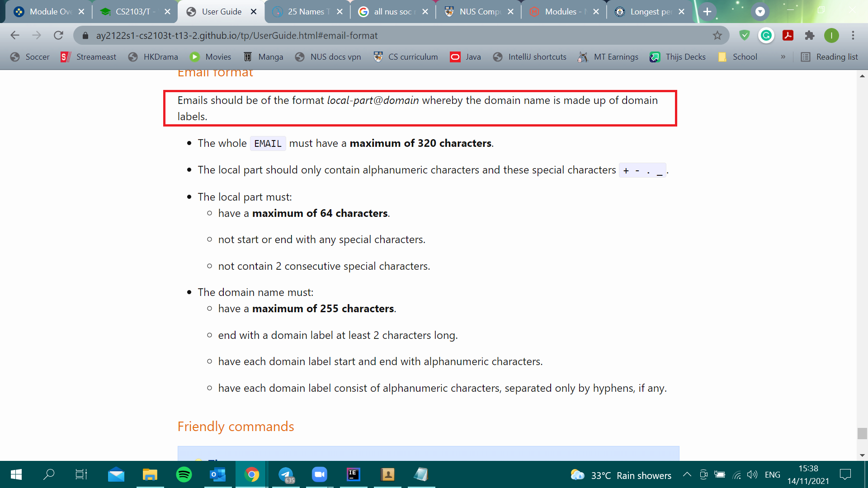The image size is (868, 488).
Task: Click the green shield extension icon
Action: [744, 35]
